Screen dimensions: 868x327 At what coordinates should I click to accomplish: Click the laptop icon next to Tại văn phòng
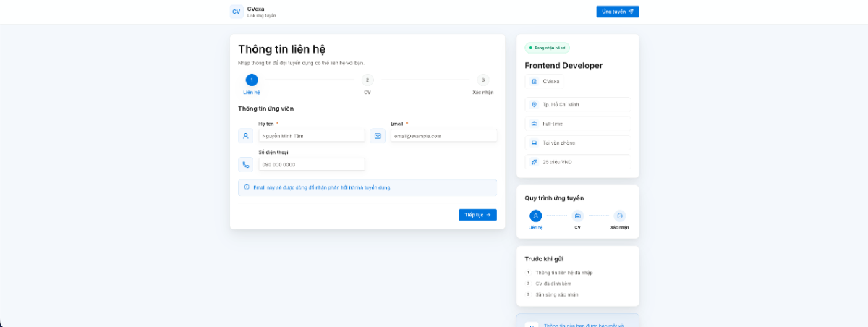coord(534,143)
